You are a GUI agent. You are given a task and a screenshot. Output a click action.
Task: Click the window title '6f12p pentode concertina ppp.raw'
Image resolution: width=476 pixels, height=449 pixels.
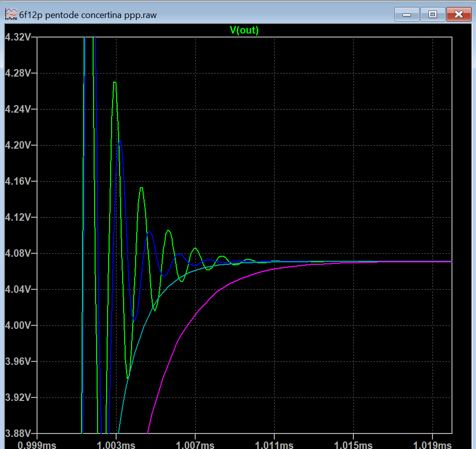tap(88, 15)
